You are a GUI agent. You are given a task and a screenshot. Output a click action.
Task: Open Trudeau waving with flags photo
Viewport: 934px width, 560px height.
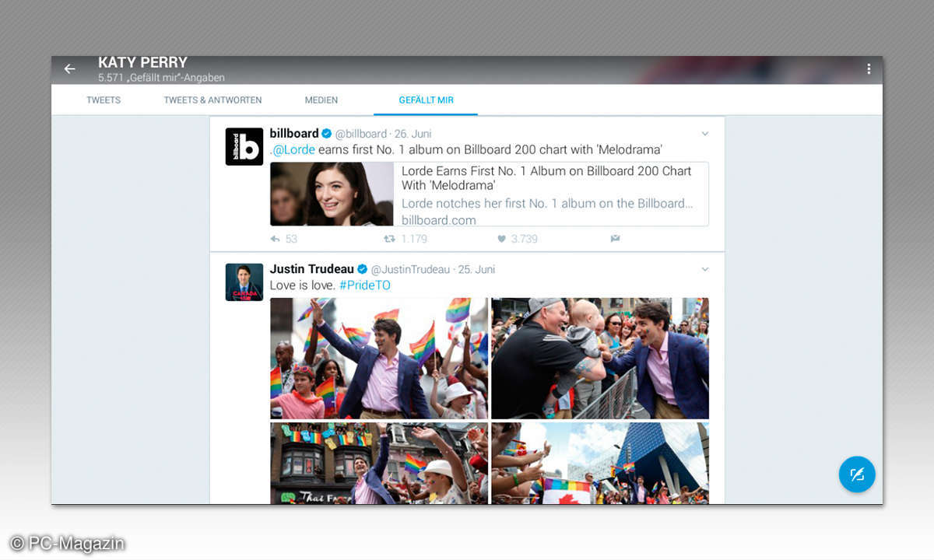pos(379,359)
